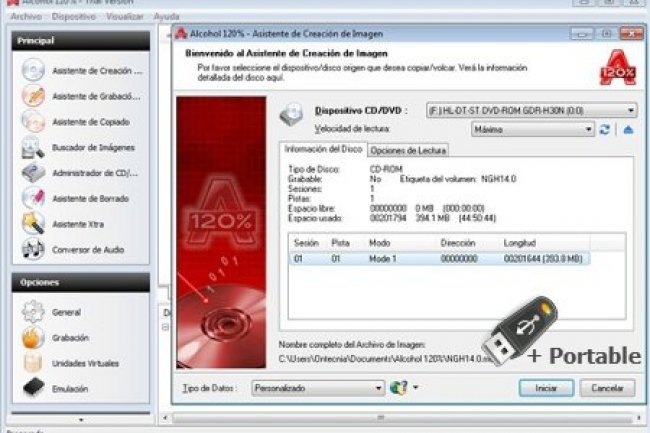The width and height of the screenshot is (650, 433).
Task: Expand arrow next to globe help icon
Action: 415,387
